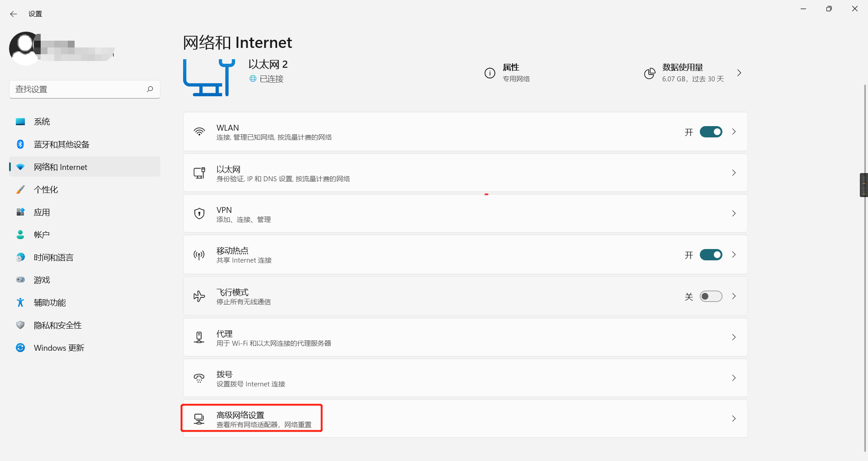Open 蓝牙和其他设备 in sidebar
This screenshot has width=868, height=461.
pos(85,144)
